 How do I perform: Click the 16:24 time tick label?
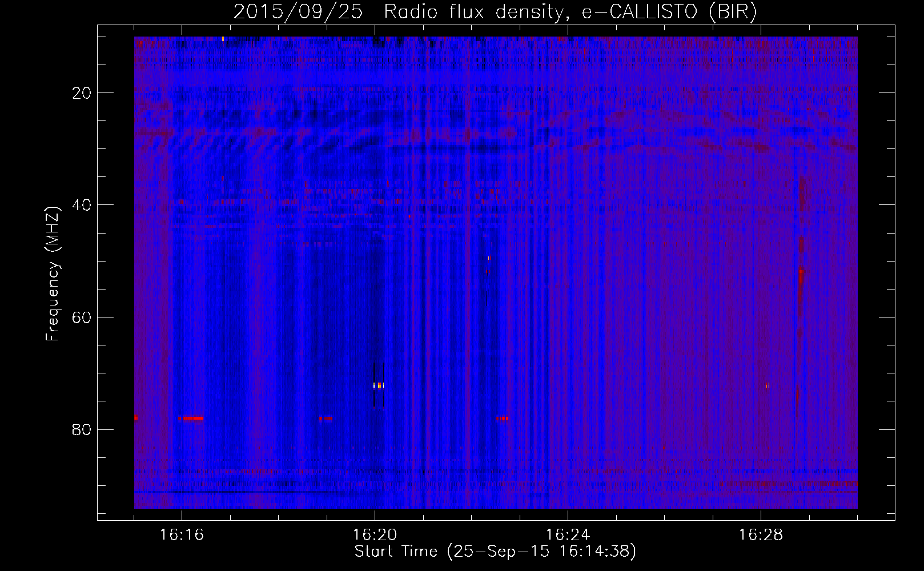coord(568,535)
